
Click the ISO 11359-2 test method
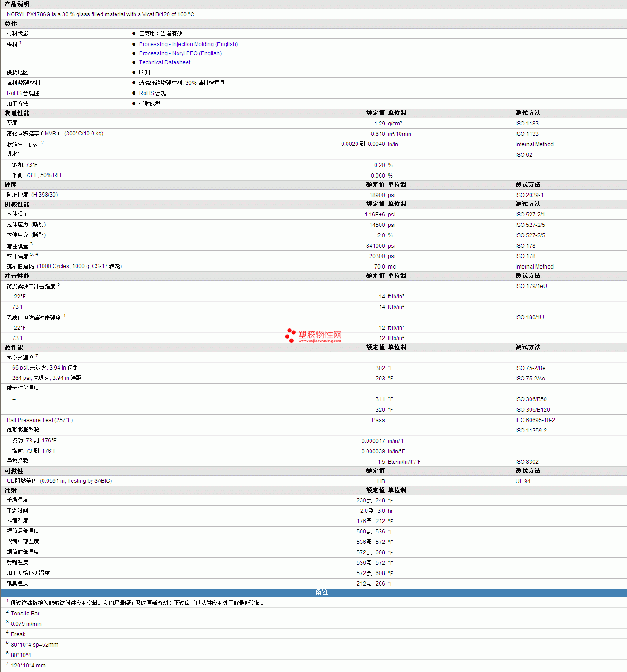tap(531, 431)
